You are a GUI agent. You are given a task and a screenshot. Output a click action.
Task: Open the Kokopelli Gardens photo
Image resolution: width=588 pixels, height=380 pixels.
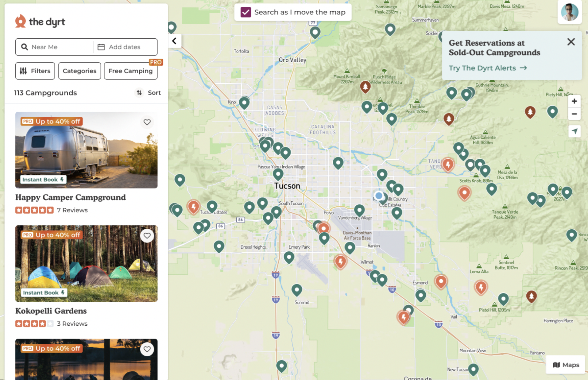click(86, 264)
